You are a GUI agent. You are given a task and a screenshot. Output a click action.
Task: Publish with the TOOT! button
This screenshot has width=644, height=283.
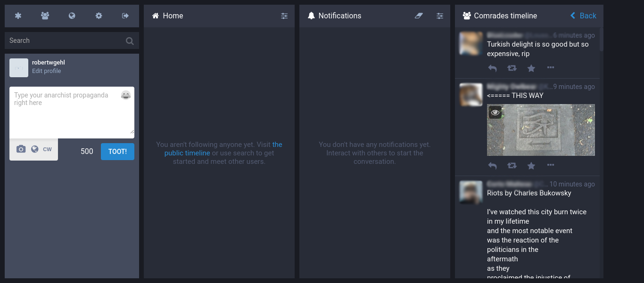(x=117, y=152)
